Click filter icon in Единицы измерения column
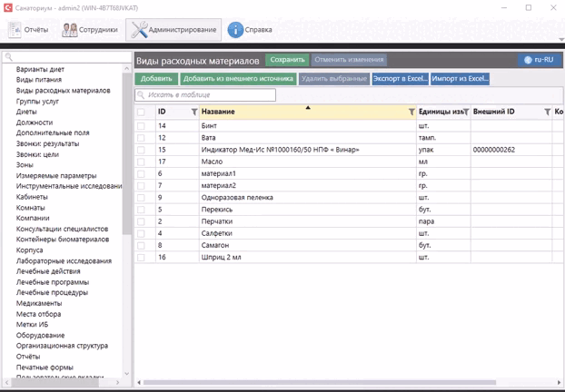Image resolution: width=565 pixels, height=392 pixels. [x=465, y=112]
